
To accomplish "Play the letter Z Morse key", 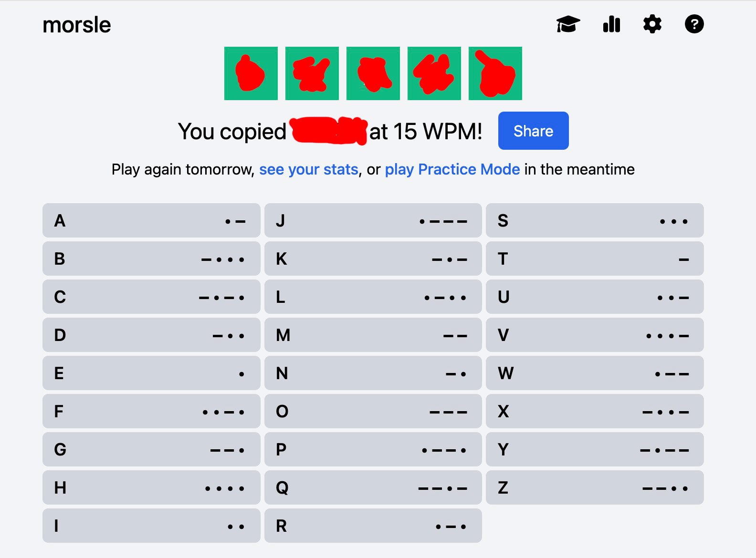I will [595, 487].
